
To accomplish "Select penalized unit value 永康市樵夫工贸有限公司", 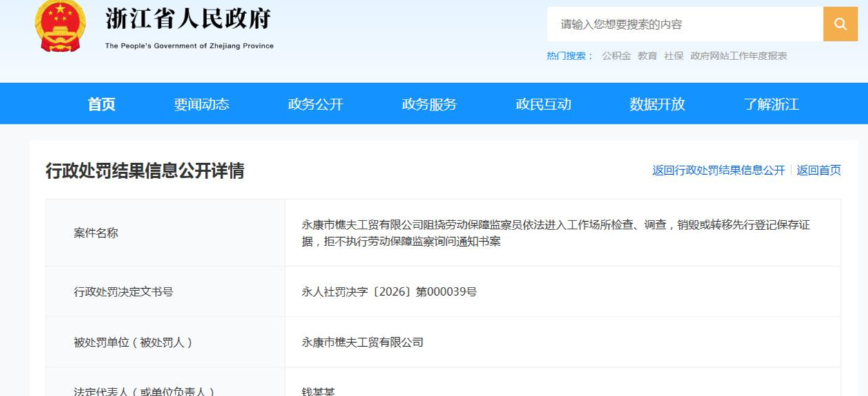I will pyautogui.click(x=363, y=342).
